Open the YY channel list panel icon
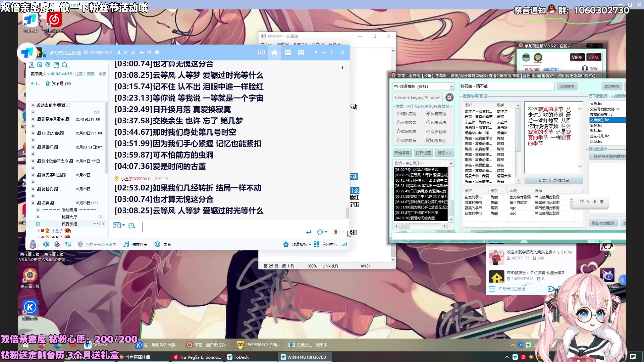 (288, 53)
